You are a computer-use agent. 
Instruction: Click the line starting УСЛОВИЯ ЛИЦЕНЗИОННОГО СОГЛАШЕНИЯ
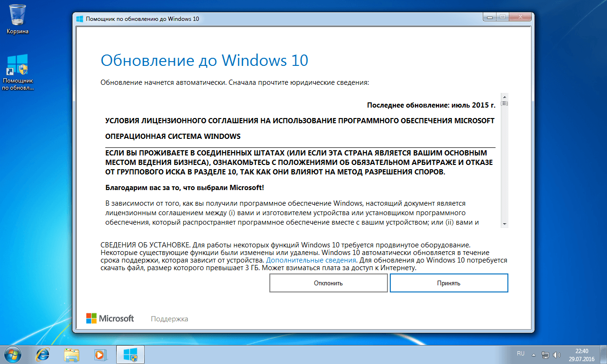pos(300,120)
